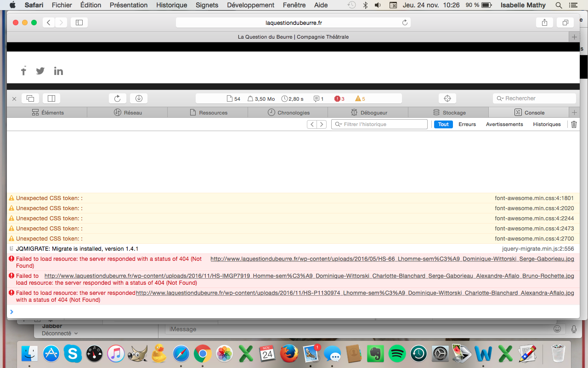Select the Tout filter button
This screenshot has height=368, width=588.
(x=443, y=124)
